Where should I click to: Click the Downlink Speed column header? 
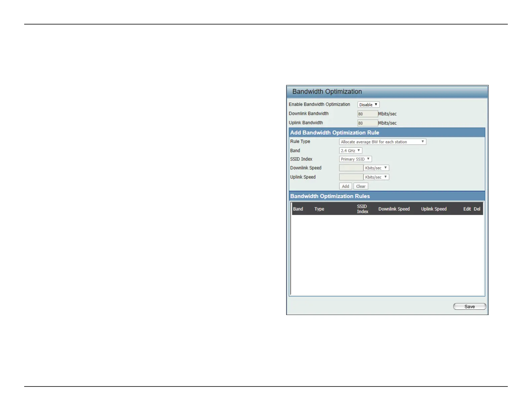(394, 209)
